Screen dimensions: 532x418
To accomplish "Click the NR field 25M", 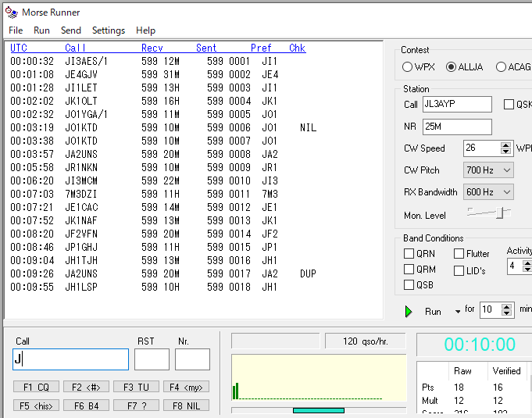I will coord(457,127).
